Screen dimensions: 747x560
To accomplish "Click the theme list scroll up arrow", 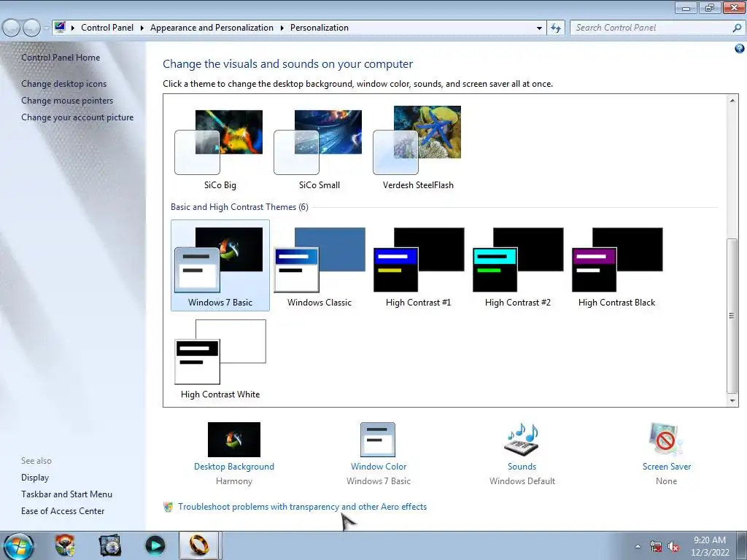I will coord(732,100).
